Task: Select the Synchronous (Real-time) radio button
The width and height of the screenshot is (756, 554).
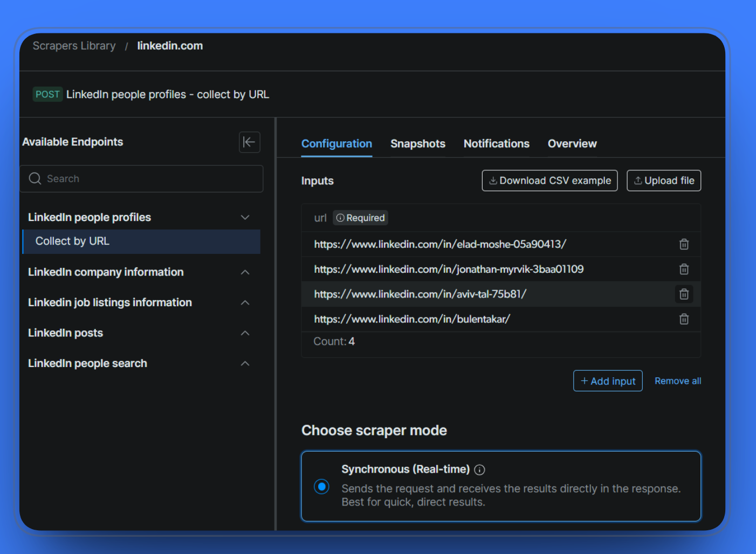Action: click(321, 487)
